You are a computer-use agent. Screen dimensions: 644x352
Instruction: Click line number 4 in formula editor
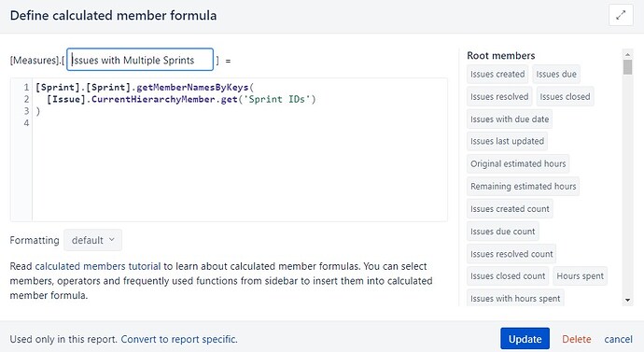coord(26,123)
